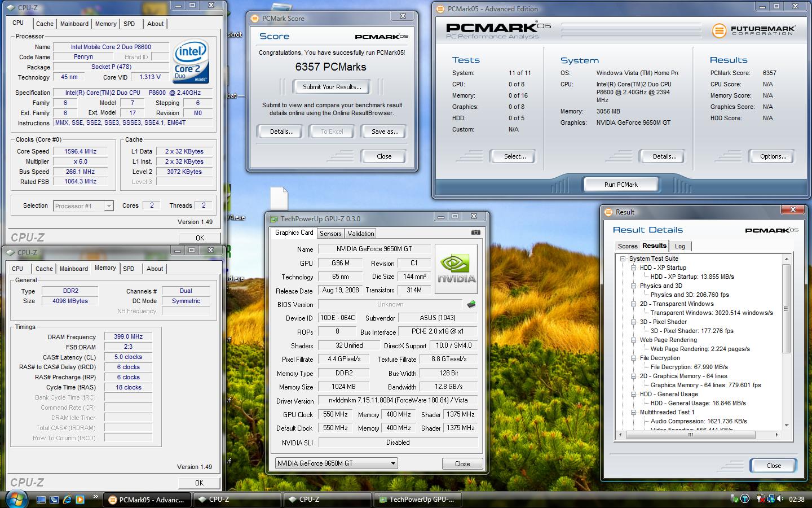Click the Show Desktop quick launch icon
The width and height of the screenshot is (812, 508).
(41, 500)
